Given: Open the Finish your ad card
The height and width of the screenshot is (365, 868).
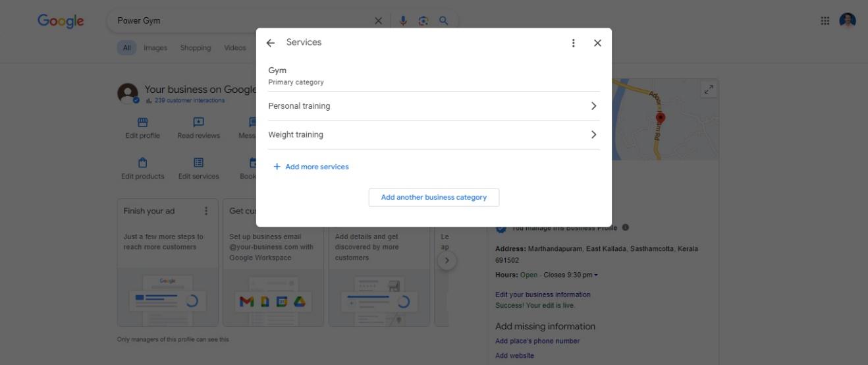Looking at the screenshot, I should (168, 262).
